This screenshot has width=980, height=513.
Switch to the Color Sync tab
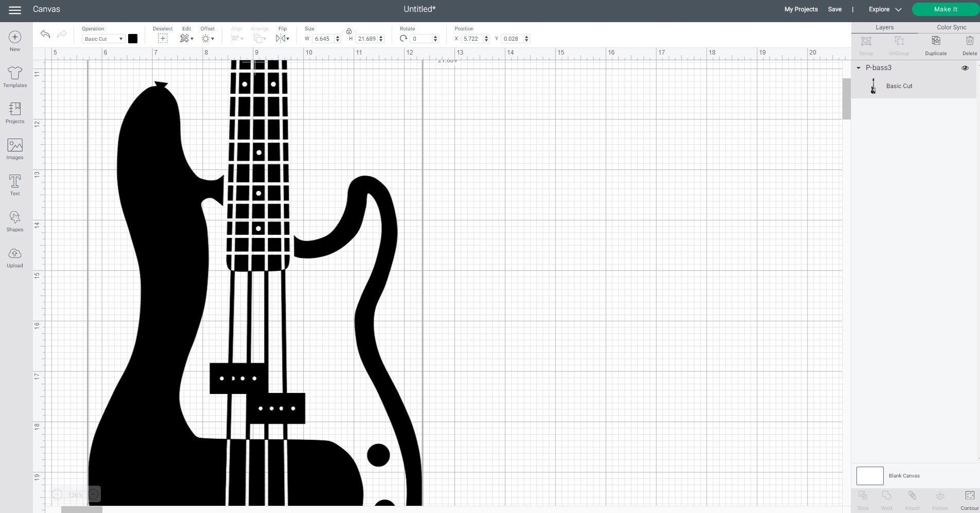(x=951, y=27)
